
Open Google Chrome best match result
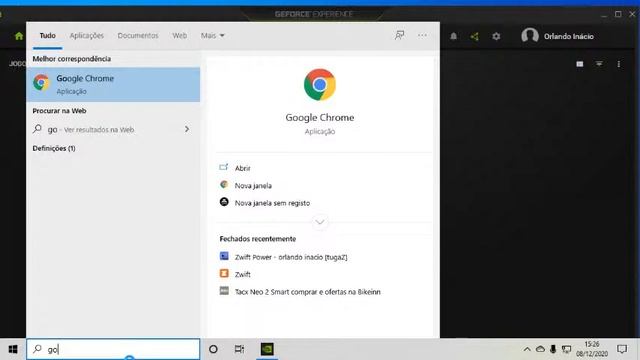pos(113,84)
